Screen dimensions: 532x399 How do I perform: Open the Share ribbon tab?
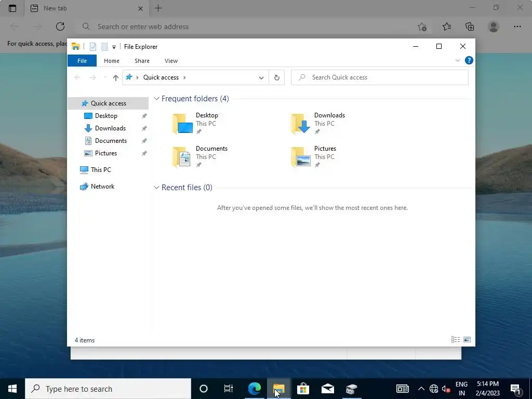[x=142, y=61]
